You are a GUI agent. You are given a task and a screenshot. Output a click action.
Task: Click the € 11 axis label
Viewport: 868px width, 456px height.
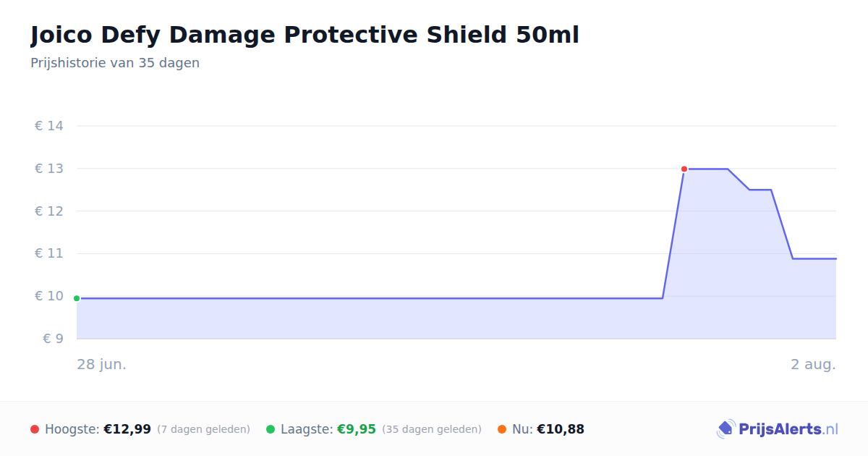tap(49, 253)
